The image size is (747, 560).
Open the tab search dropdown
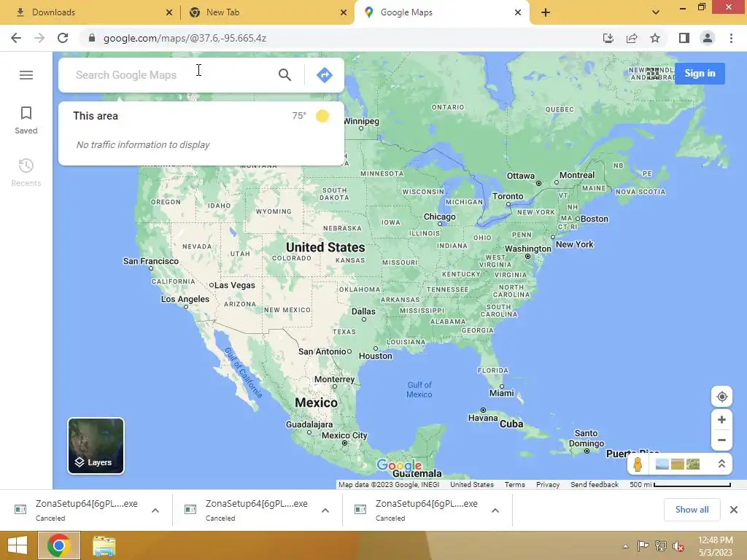[656, 12]
